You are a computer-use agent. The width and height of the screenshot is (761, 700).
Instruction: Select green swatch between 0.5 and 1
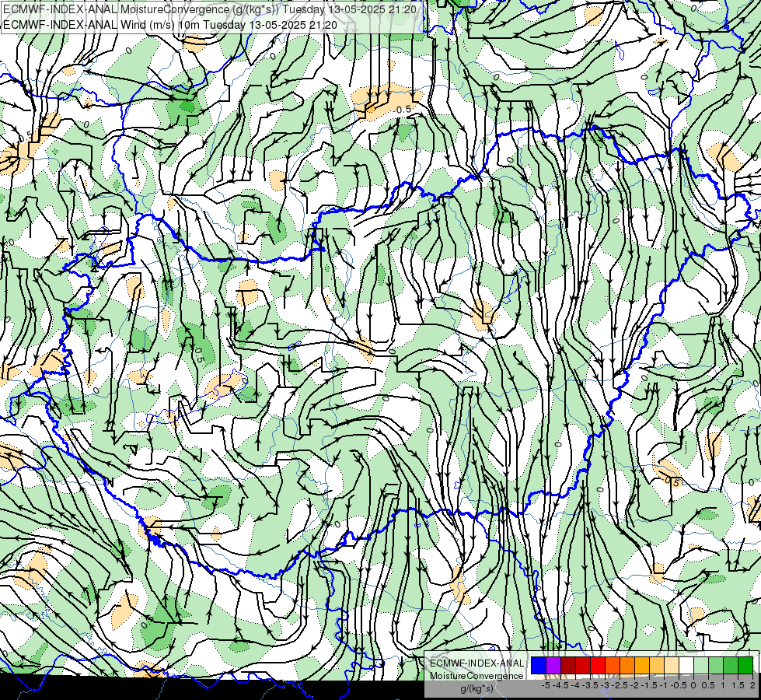pyautogui.click(x=715, y=666)
